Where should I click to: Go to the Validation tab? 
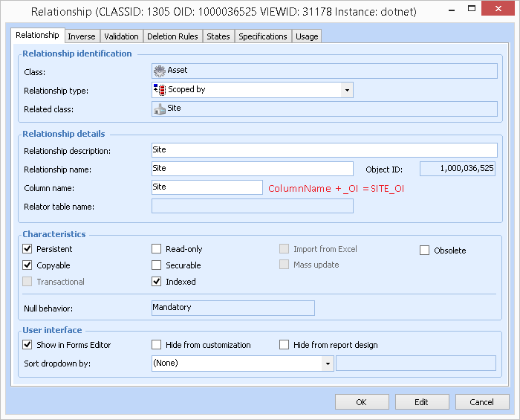click(121, 36)
